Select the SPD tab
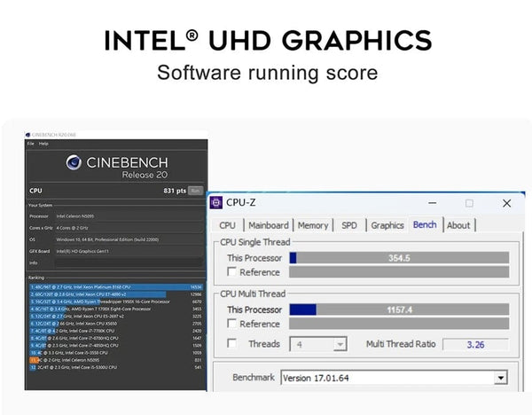This screenshot has width=532, height=415. pyautogui.click(x=349, y=225)
